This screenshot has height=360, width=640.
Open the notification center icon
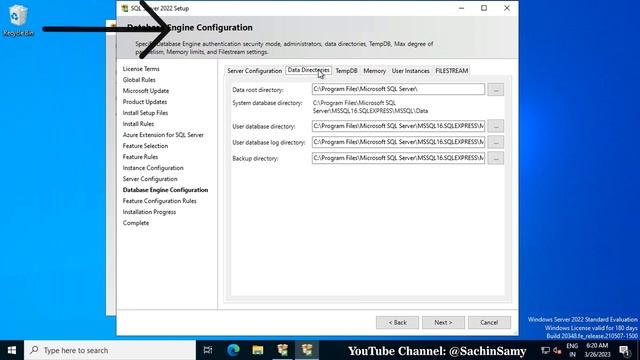pos(625,350)
